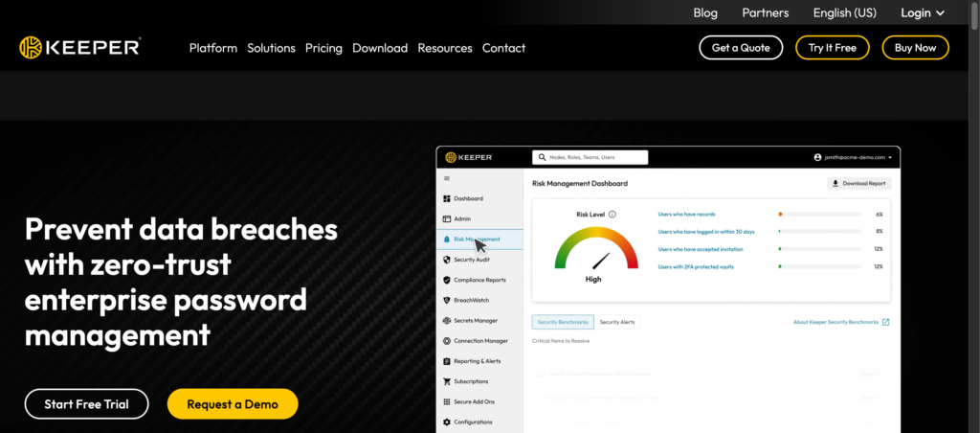Open the jsmith@acme-demo.com account dropdown

853,157
